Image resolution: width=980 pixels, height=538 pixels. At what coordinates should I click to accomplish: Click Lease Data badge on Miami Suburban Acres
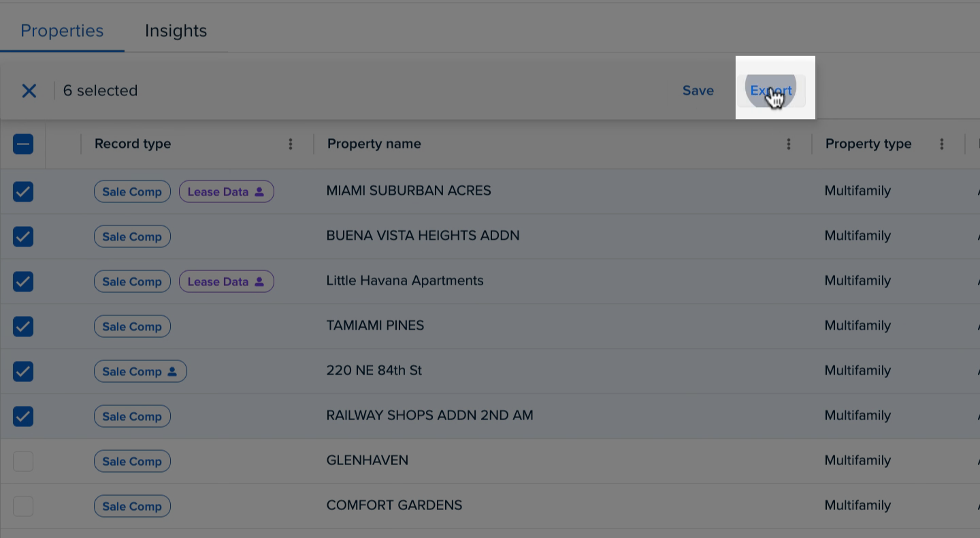(x=226, y=192)
